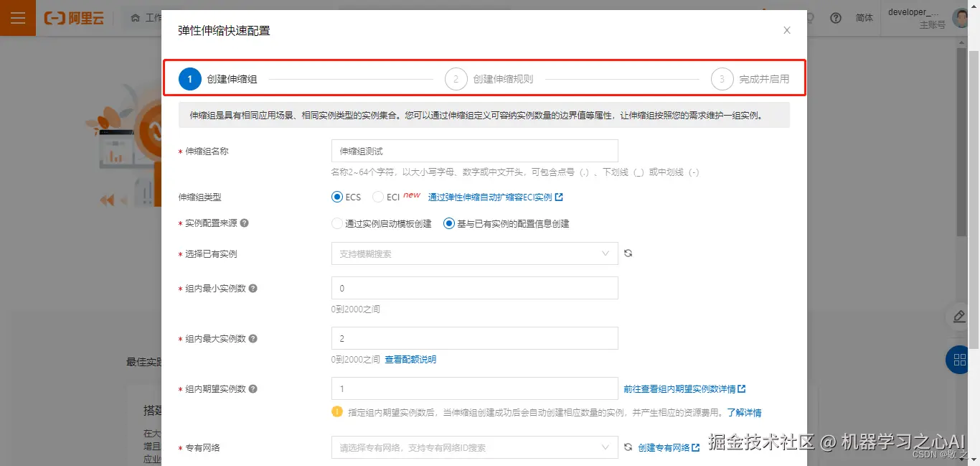Open the 了解详情 link

[744, 413]
